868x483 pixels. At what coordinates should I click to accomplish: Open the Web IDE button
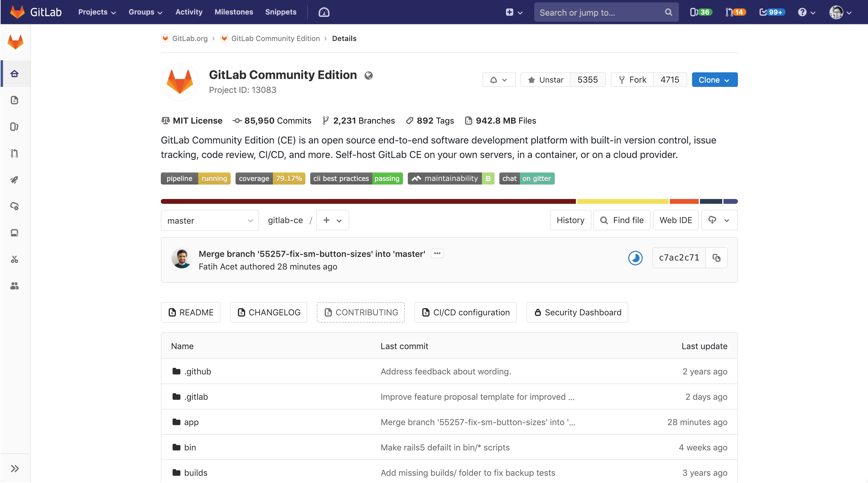point(676,220)
